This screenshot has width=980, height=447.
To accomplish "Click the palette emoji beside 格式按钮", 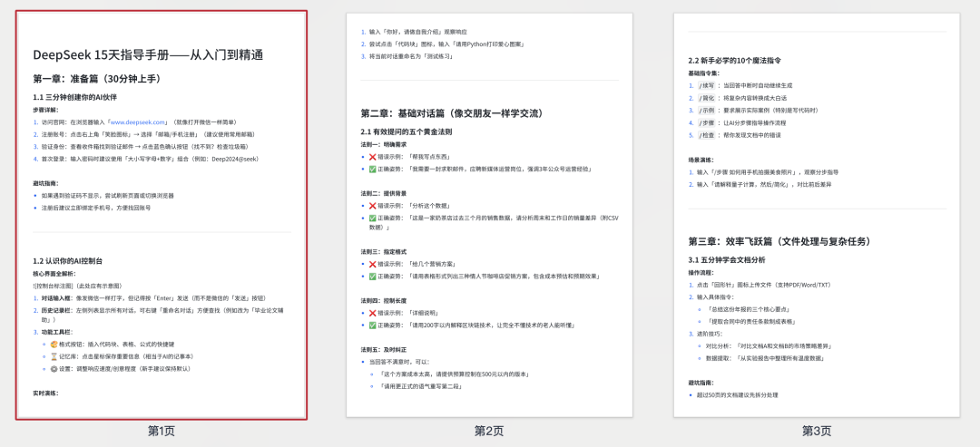I will tap(55, 344).
